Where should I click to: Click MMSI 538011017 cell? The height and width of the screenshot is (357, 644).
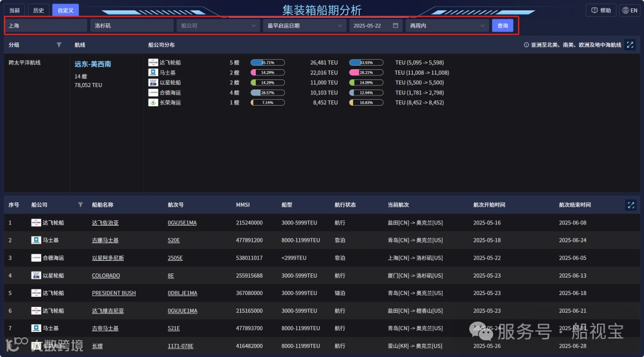(249, 258)
